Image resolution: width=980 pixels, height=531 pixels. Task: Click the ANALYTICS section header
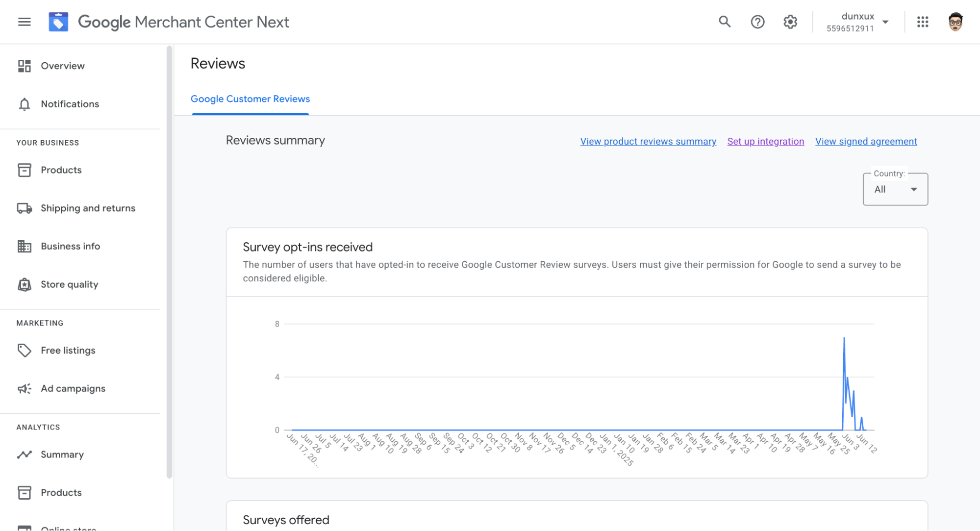point(38,427)
